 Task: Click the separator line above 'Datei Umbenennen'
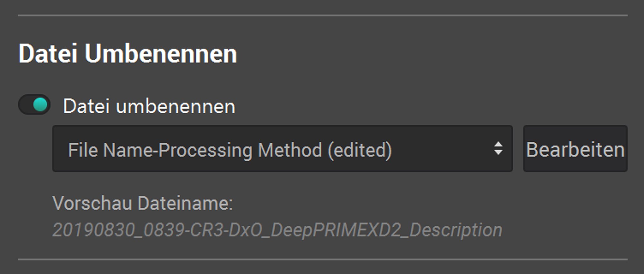pos(322,15)
